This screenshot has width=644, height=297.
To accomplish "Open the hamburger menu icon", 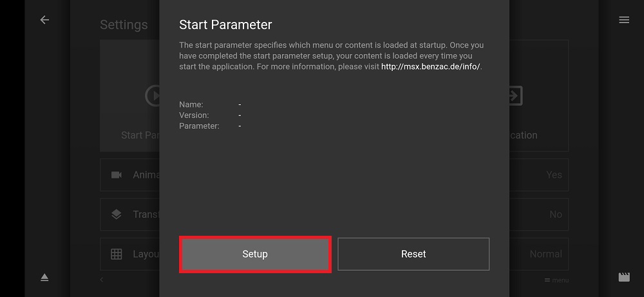I will pyautogui.click(x=624, y=20).
